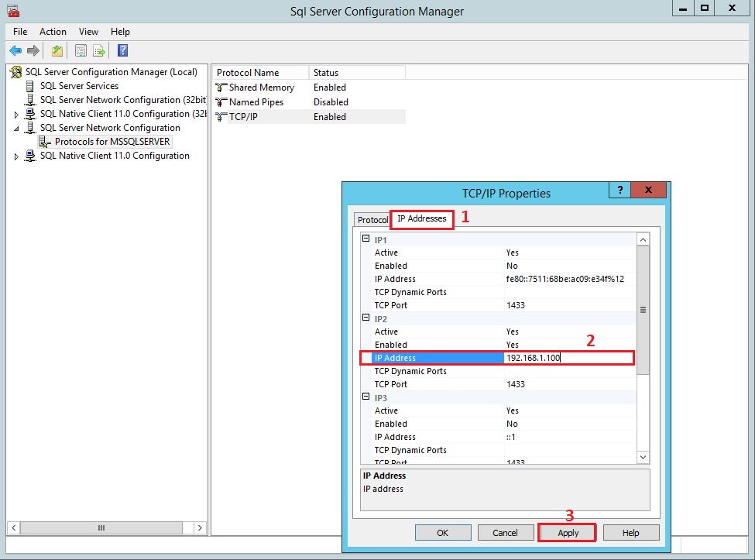The width and height of the screenshot is (755, 560).
Task: Close the TCP/IP Properties dialog
Action: pos(648,190)
